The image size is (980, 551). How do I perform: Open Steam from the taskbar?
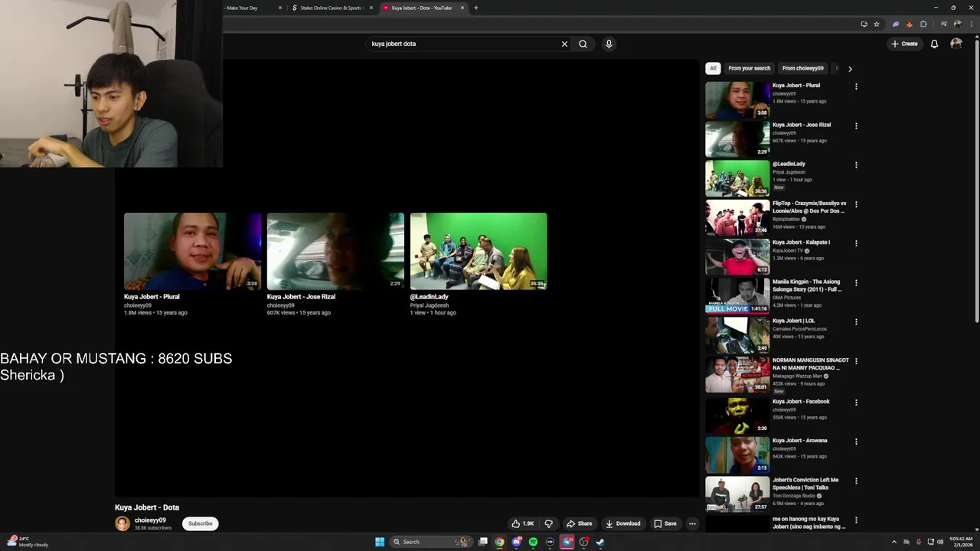(x=600, y=542)
